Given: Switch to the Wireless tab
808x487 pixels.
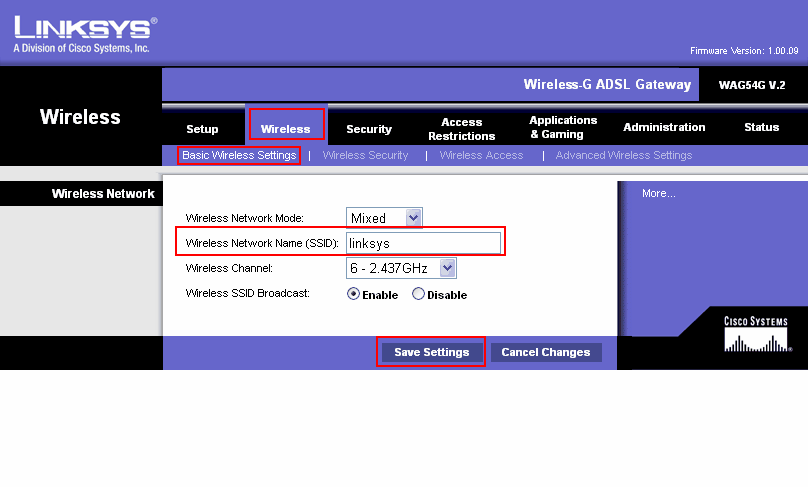Looking at the screenshot, I should coord(285,129).
